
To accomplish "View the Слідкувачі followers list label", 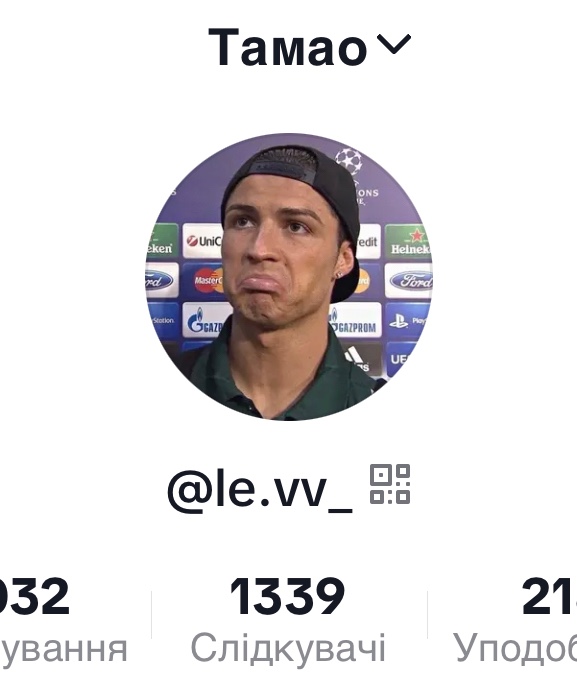I will click(288, 648).
